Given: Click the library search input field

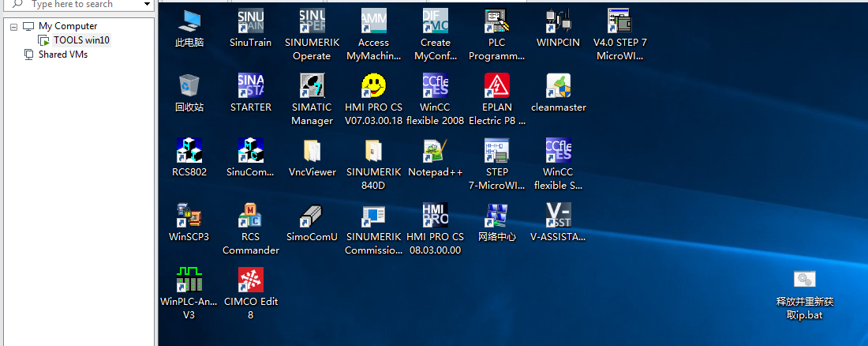Looking at the screenshot, I should click(x=79, y=5).
